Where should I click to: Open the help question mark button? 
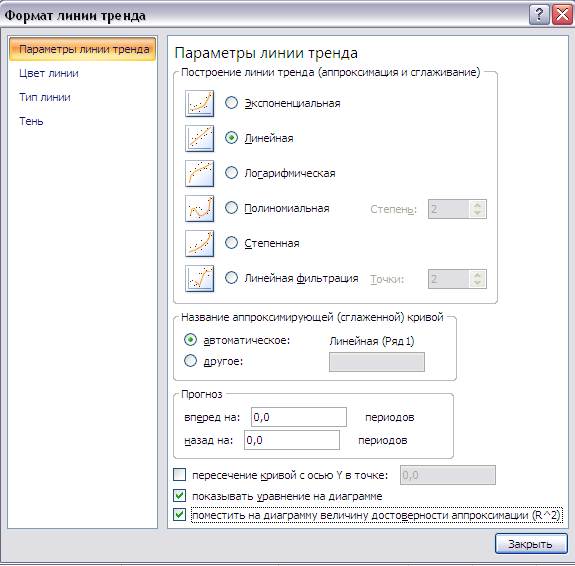pos(539,15)
